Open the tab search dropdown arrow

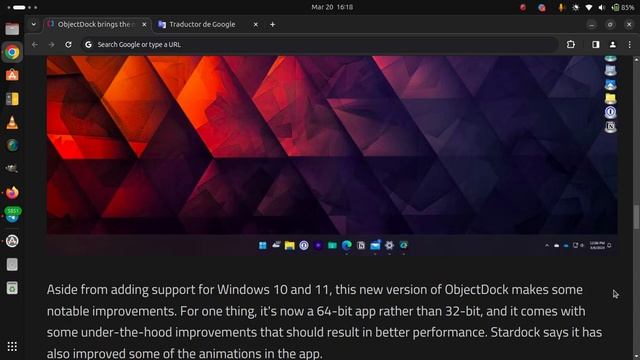pyautogui.click(x=33, y=24)
